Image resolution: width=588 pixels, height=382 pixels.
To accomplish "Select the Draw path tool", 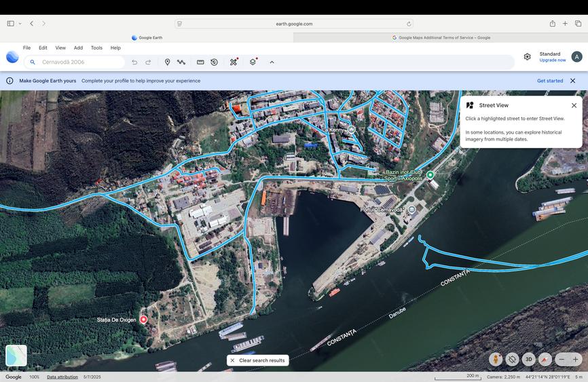I will pos(181,62).
